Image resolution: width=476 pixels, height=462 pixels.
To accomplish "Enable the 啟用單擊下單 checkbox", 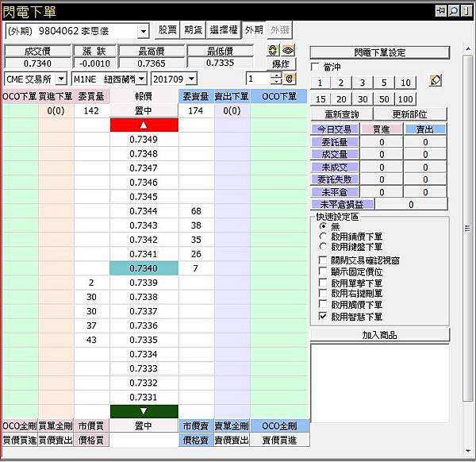I will pos(323,283).
